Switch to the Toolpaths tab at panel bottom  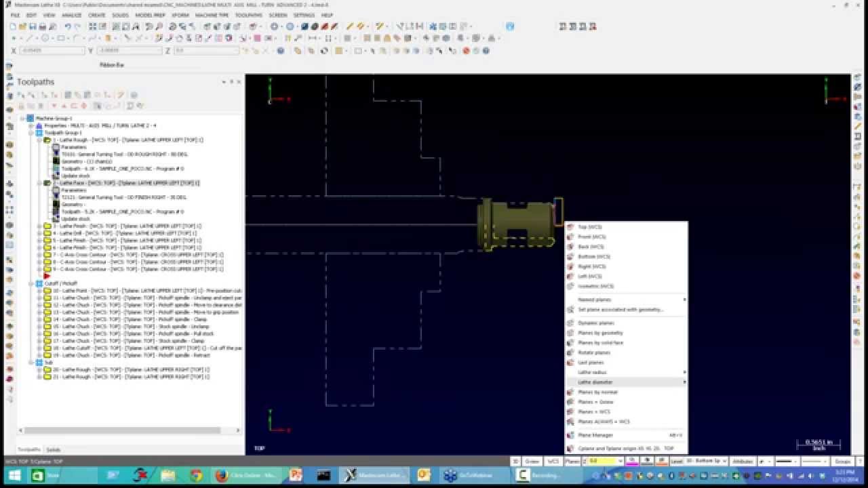pos(28,449)
